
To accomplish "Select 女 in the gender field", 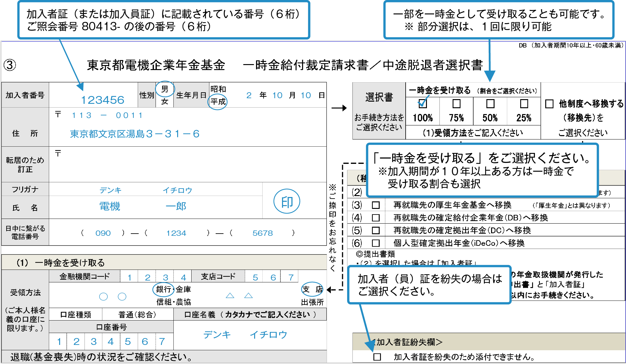I will (x=165, y=102).
